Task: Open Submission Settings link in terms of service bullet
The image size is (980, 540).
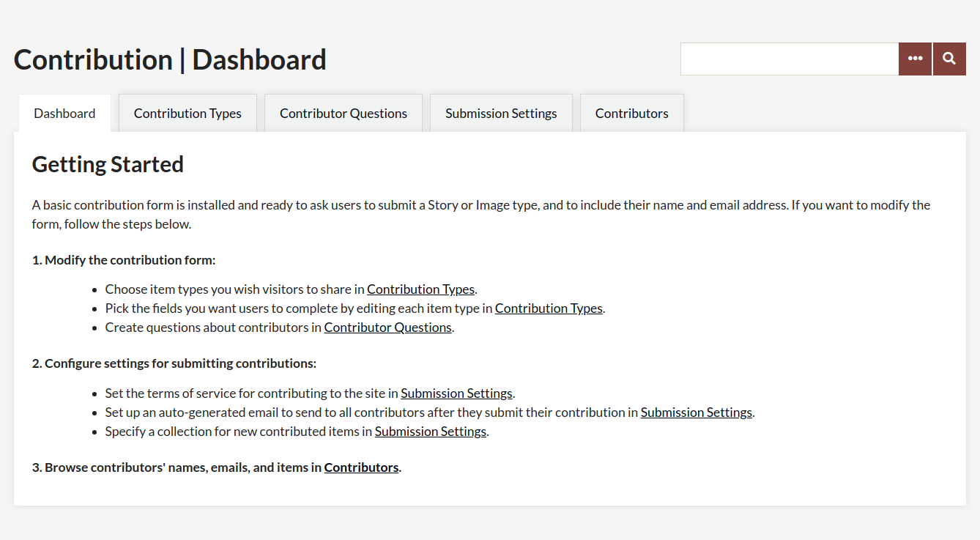Action: pyautogui.click(x=456, y=393)
